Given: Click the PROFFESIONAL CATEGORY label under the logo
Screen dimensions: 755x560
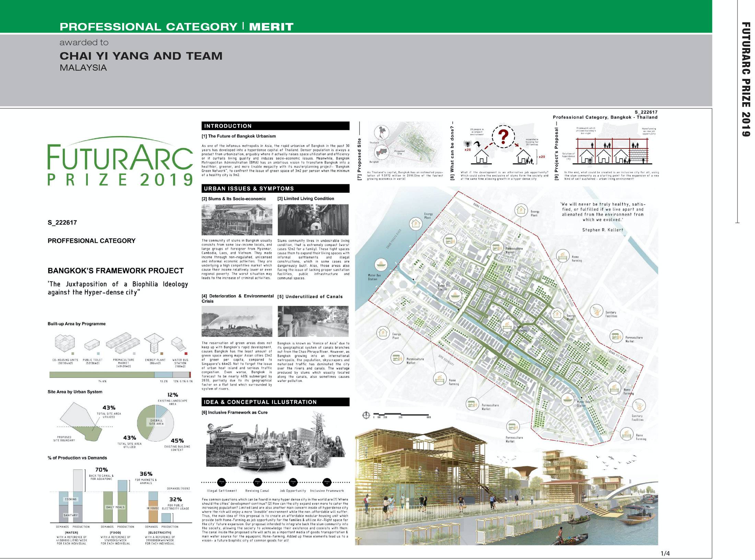Looking at the screenshot, I should (92, 241).
